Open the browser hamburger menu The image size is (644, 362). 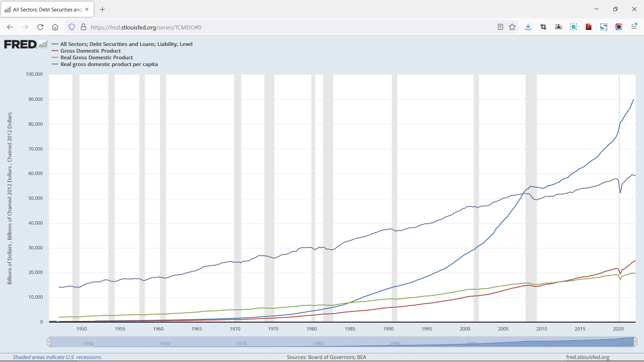pyautogui.click(x=634, y=27)
